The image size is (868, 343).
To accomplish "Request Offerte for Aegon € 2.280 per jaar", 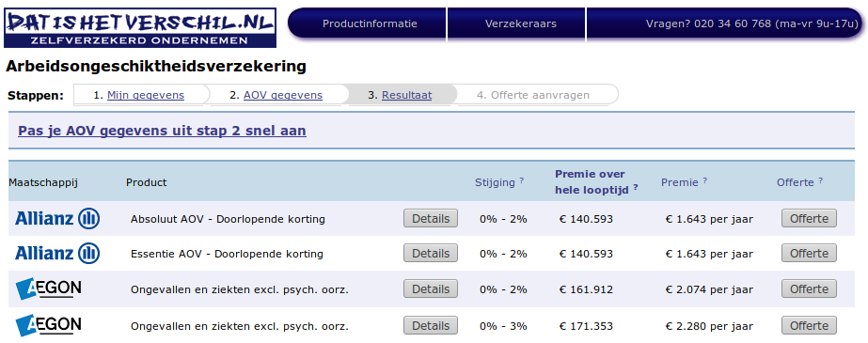I will (809, 325).
